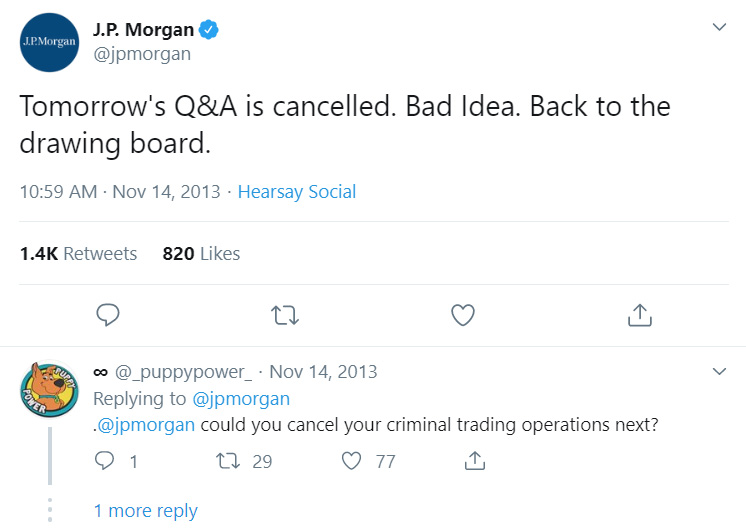Reply to the puppypower comment

[107, 461]
